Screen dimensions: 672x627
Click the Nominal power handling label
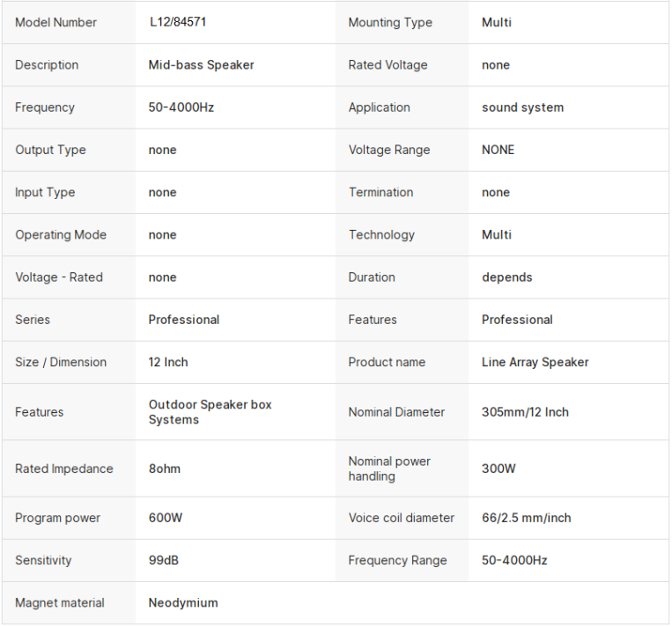pos(389,468)
